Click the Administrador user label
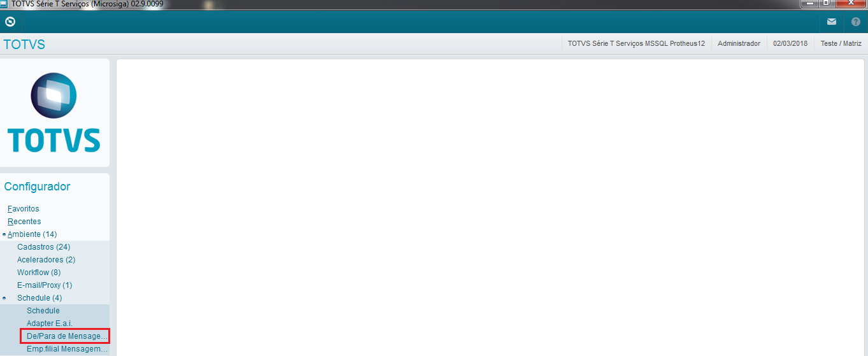The width and height of the screenshot is (868, 356). (x=739, y=43)
